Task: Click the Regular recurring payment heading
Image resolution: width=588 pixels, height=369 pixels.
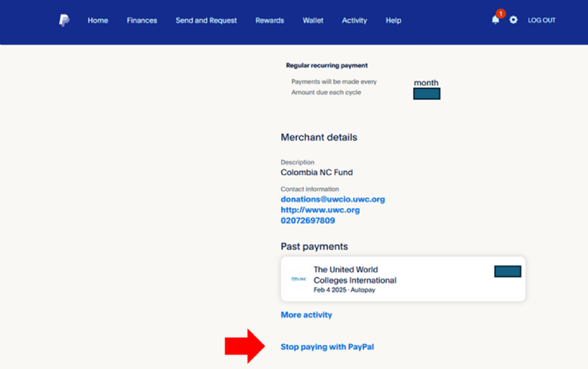Action: [326, 66]
